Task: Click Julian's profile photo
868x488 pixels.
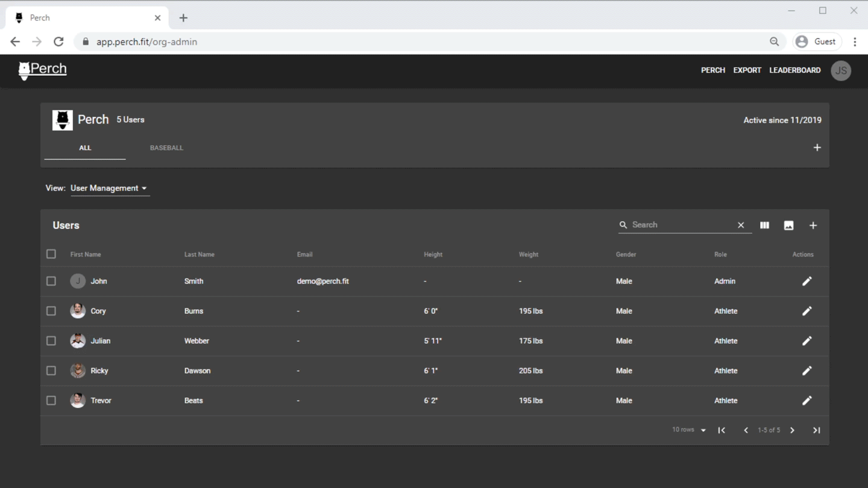Action: click(x=78, y=341)
